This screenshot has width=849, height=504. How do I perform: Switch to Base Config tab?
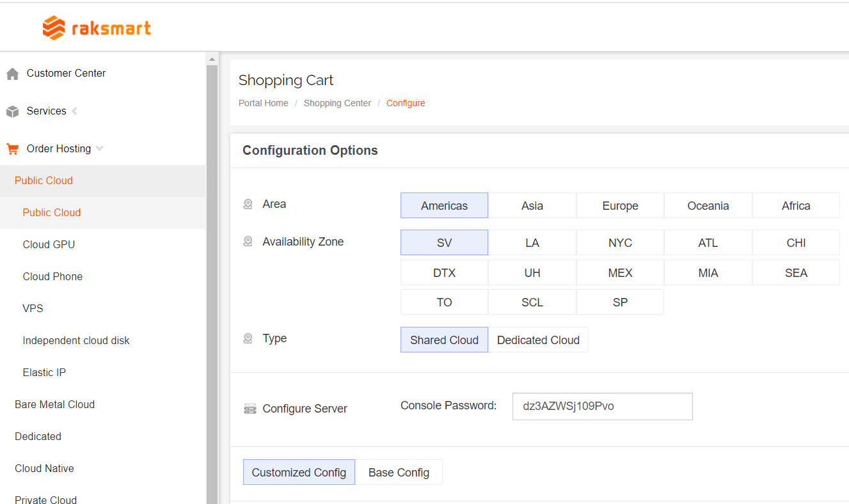pos(399,472)
